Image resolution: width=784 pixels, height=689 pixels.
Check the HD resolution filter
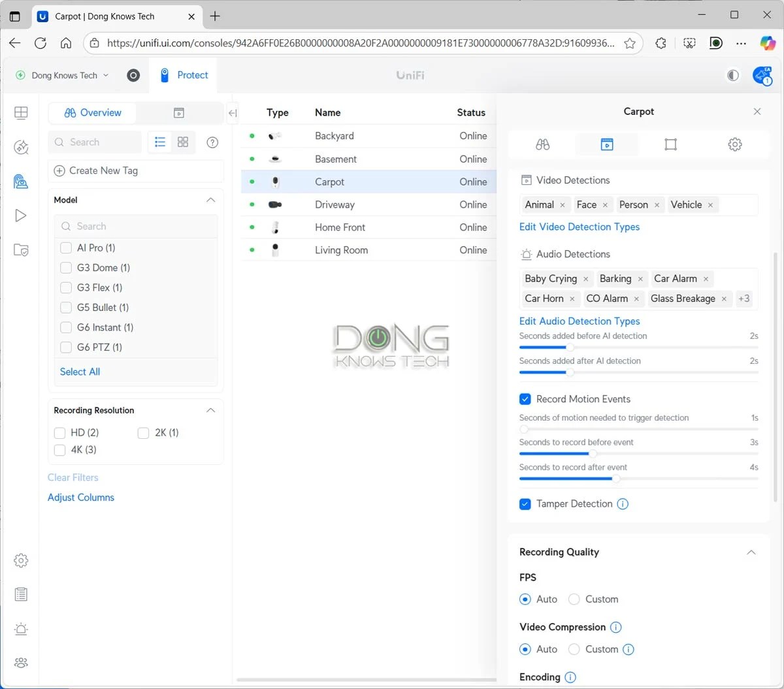[60, 433]
